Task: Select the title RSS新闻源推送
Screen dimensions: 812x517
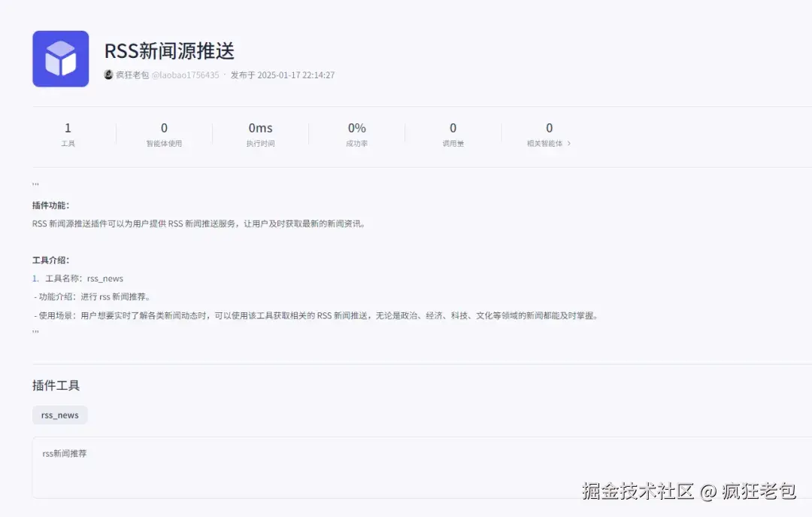Action: coord(168,51)
